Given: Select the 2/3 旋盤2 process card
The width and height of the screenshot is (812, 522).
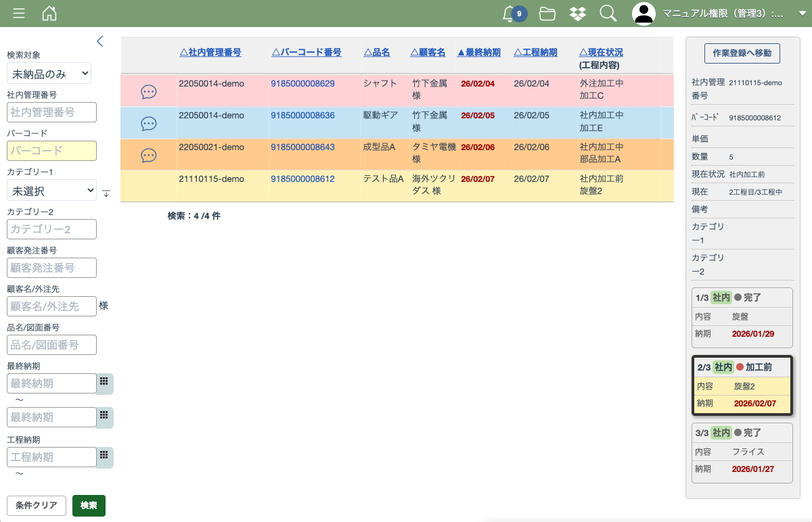Looking at the screenshot, I should [742, 385].
